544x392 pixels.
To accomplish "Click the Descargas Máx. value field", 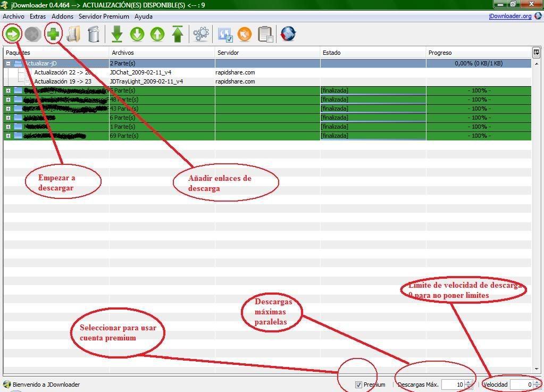I will tap(454, 385).
